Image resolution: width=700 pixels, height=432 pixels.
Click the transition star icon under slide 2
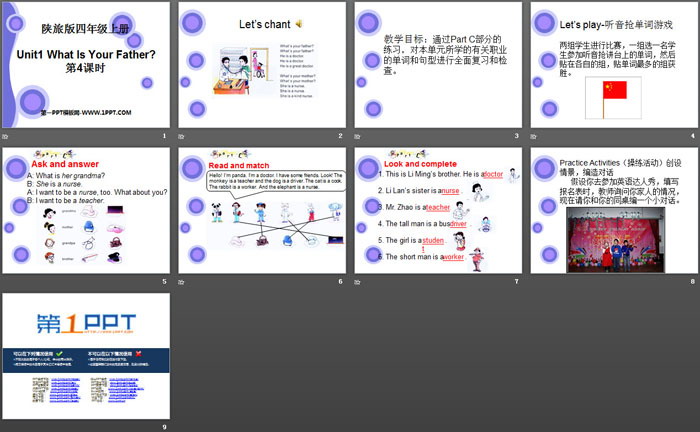point(181,136)
